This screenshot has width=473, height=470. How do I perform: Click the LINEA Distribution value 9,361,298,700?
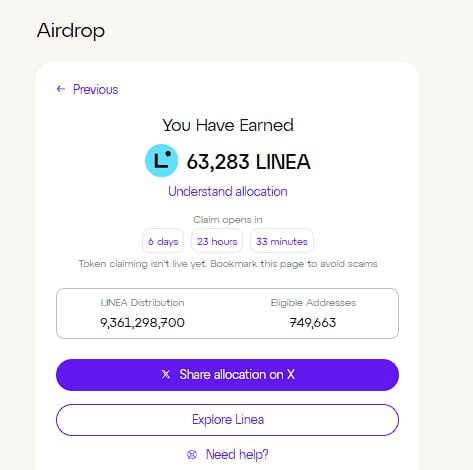[142, 323]
